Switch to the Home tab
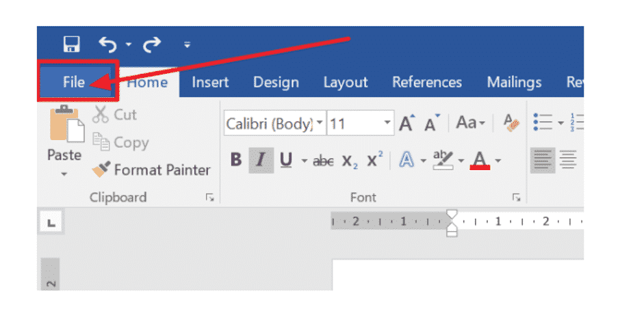The image size is (644, 313). pyautogui.click(x=146, y=83)
